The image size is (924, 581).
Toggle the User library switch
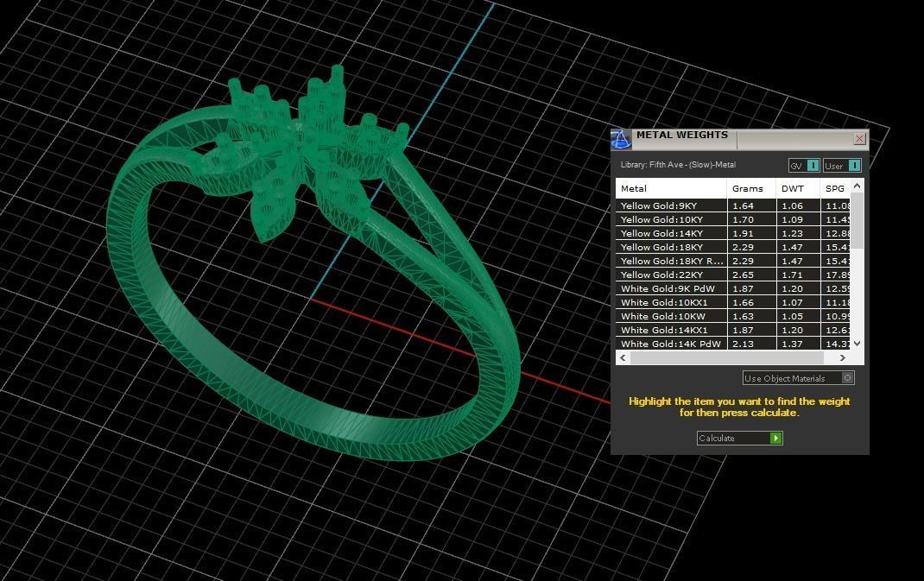(x=842, y=166)
